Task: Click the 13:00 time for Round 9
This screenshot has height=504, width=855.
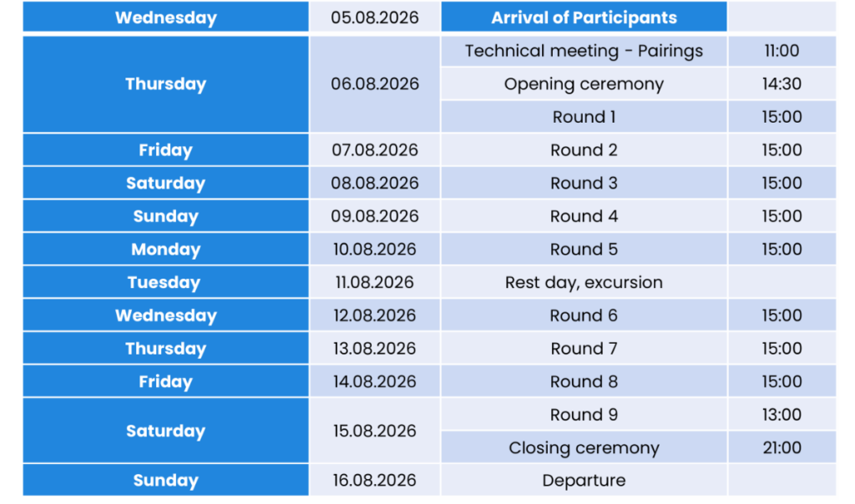Action: pos(782,415)
